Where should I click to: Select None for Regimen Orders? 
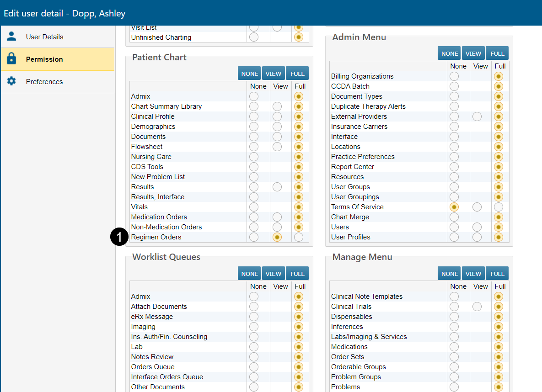pos(254,237)
